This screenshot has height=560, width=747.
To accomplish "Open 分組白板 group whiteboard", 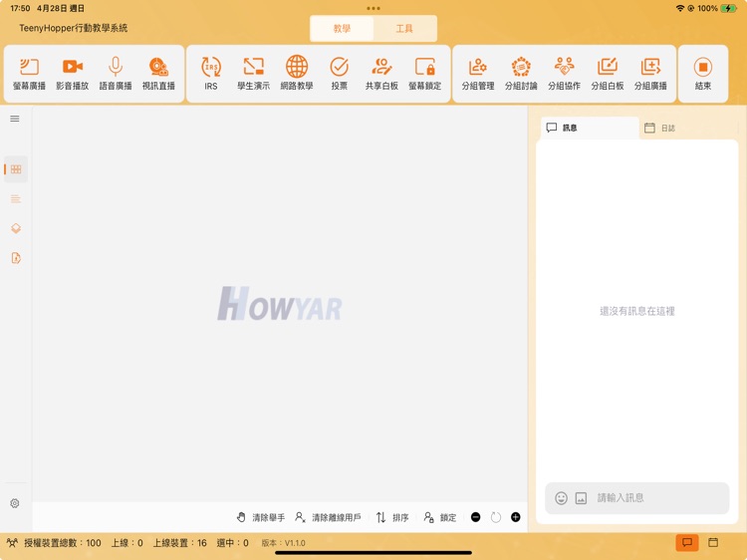I will [x=608, y=74].
